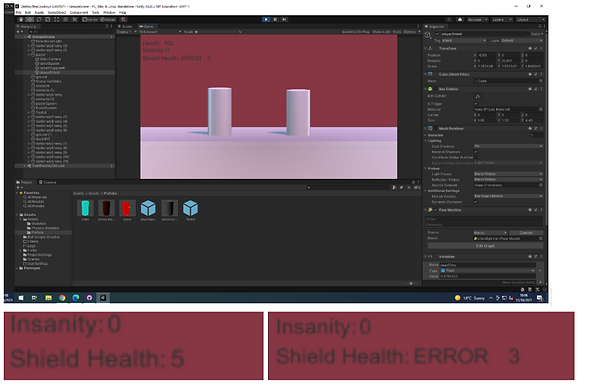600x386 pixels.
Task: Click Mute Audio in Game view
Action: point(382,32)
